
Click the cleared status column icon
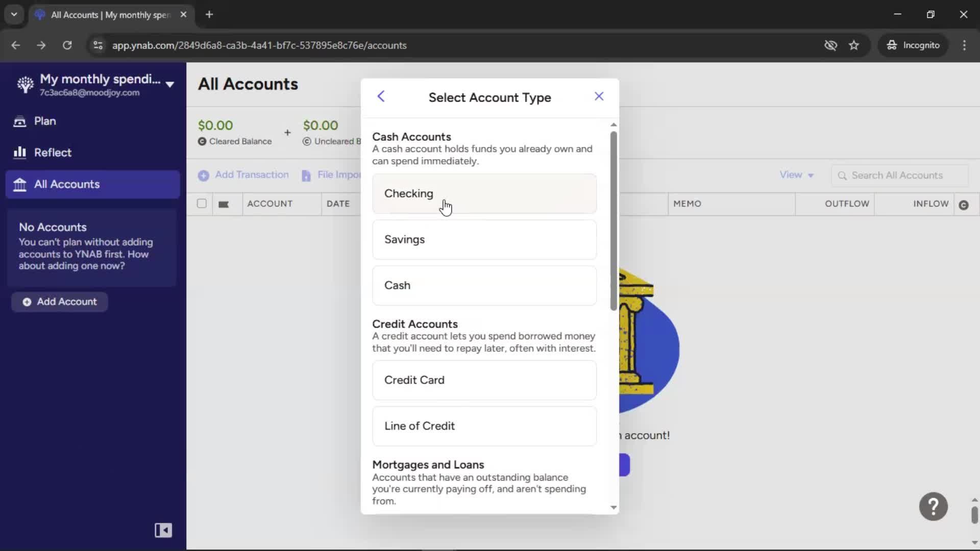point(964,205)
